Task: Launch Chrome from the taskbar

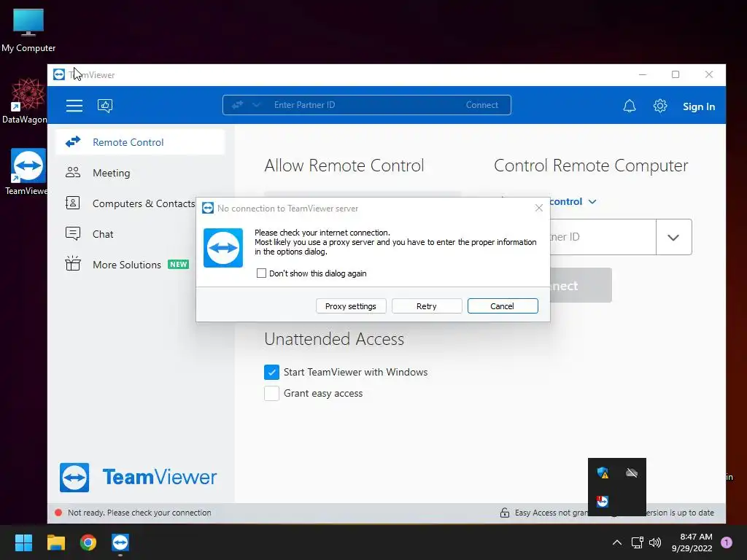Action: click(88, 542)
